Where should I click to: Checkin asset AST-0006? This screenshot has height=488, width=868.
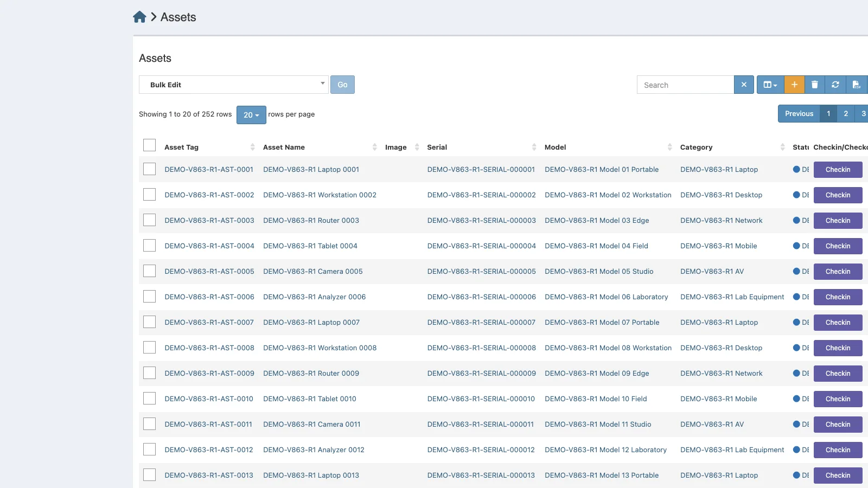(x=838, y=297)
